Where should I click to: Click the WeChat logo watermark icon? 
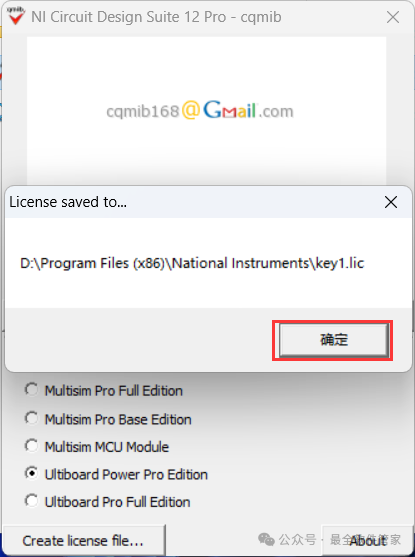[x=266, y=540]
